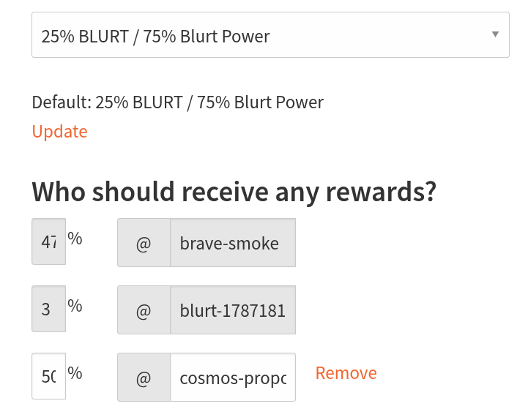Click the Default: 25% BLURT / 75% Blurt Power text
The width and height of the screenshot is (528, 420).
pyautogui.click(x=177, y=102)
